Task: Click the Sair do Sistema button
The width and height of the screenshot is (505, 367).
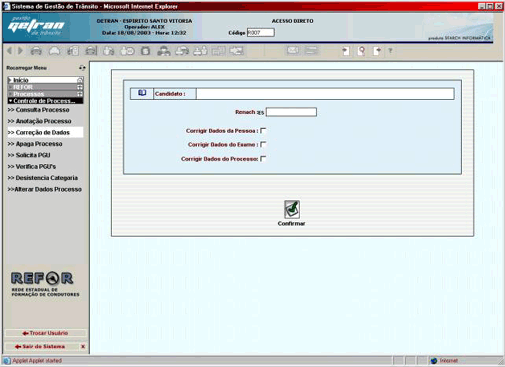Action: [40, 347]
